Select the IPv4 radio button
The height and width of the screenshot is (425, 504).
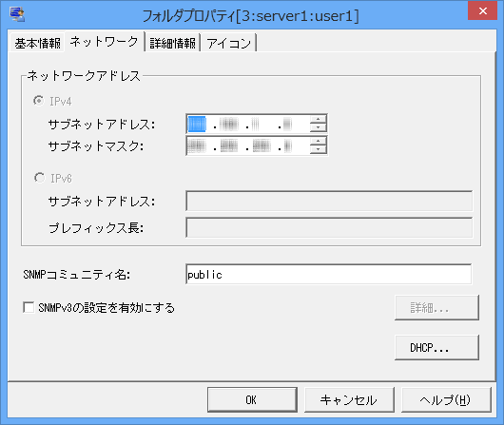click(39, 101)
